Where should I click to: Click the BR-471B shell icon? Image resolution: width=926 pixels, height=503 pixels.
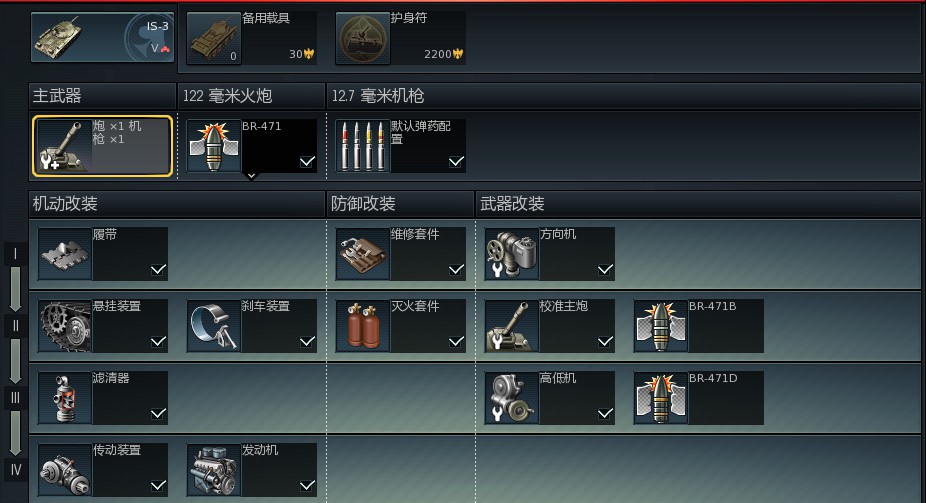pos(660,326)
